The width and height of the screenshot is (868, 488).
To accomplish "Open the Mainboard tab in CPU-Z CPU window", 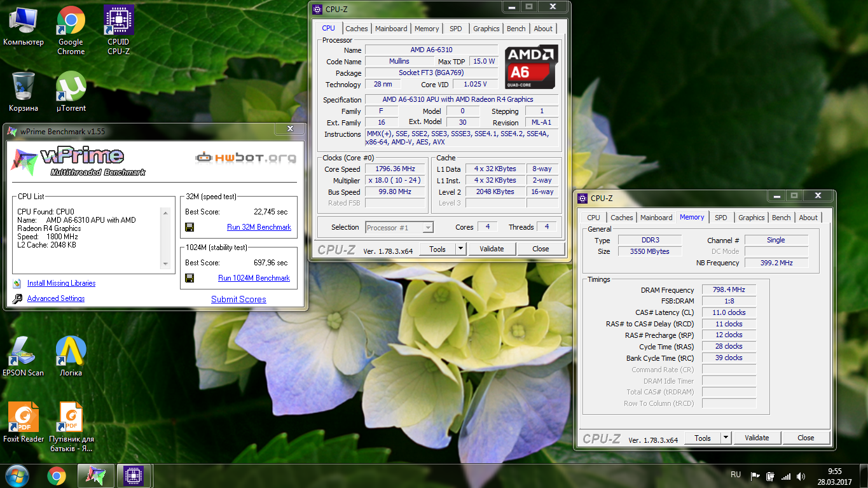I will (x=391, y=29).
